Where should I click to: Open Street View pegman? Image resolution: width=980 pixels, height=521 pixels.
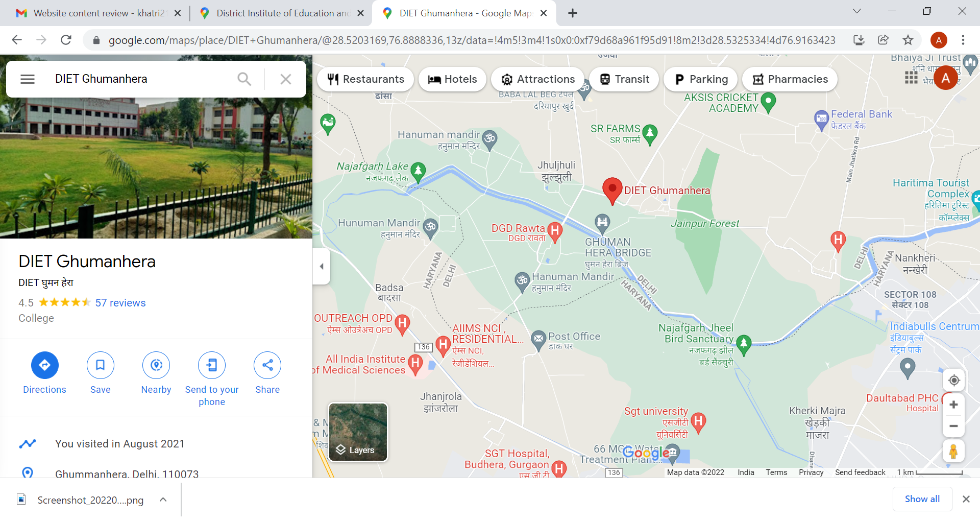(x=953, y=452)
